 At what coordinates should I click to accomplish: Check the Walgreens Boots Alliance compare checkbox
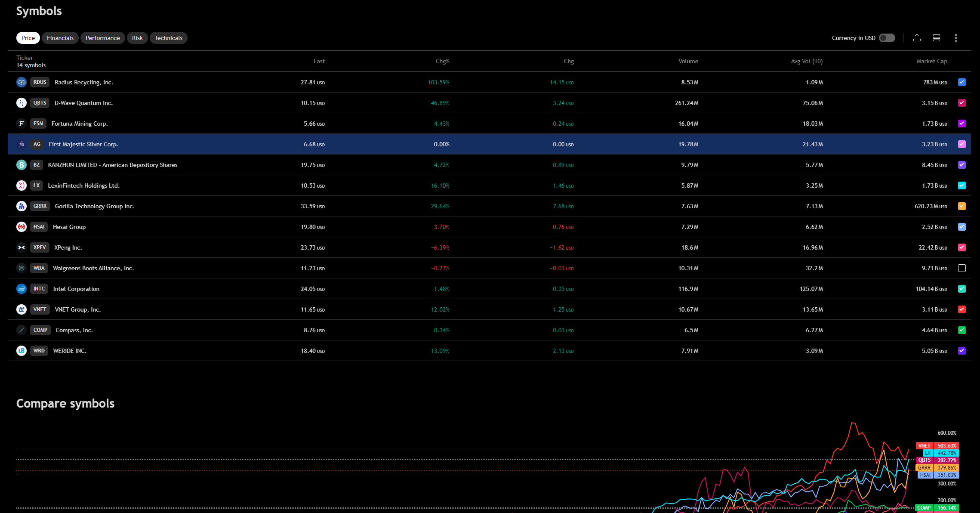(962, 268)
